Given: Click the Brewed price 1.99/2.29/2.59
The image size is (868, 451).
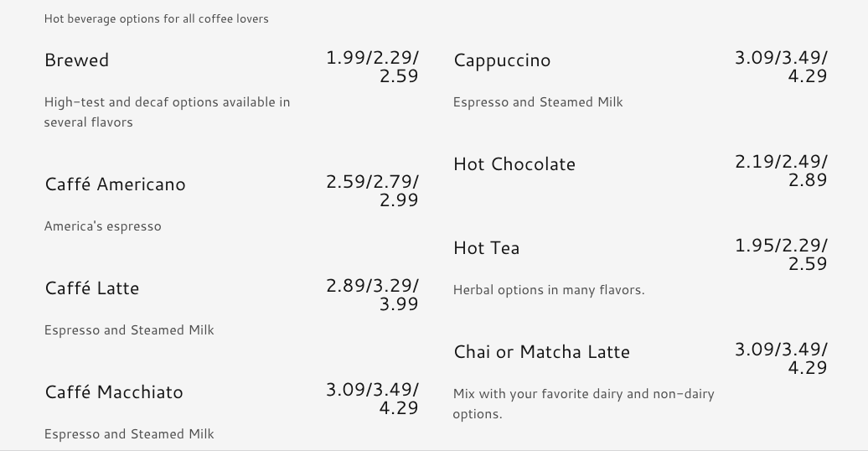Looking at the screenshot, I should coord(373,67).
